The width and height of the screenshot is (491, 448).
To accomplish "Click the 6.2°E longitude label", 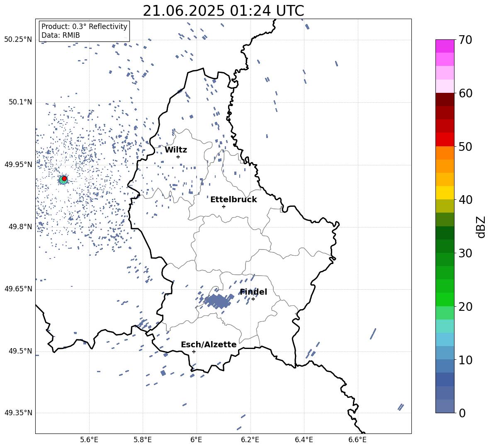I will (250, 440).
